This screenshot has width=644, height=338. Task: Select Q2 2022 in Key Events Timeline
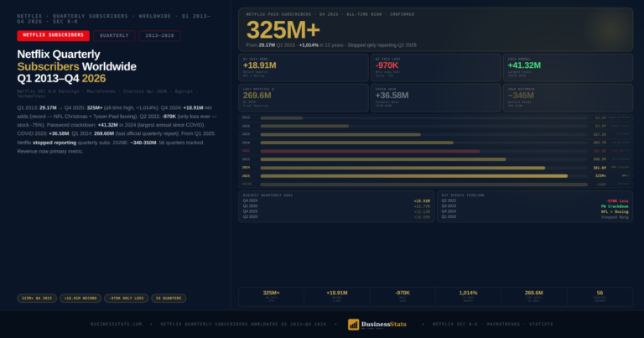[x=449, y=200]
